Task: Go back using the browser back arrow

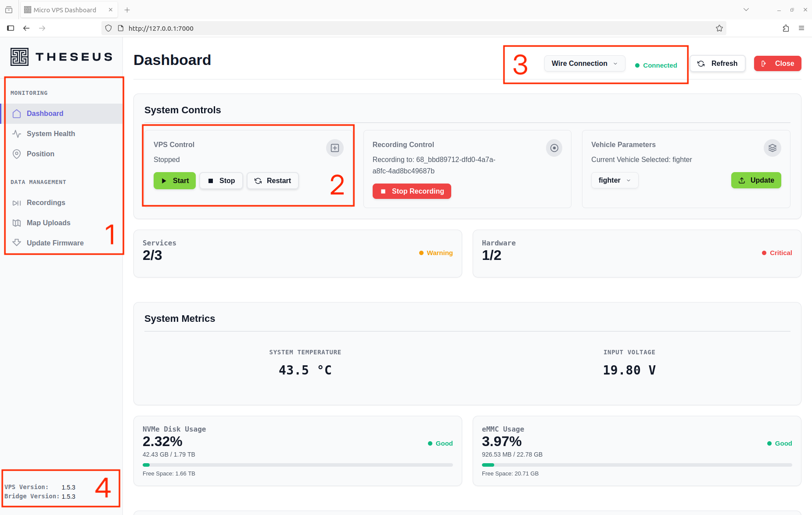Action: tap(26, 28)
